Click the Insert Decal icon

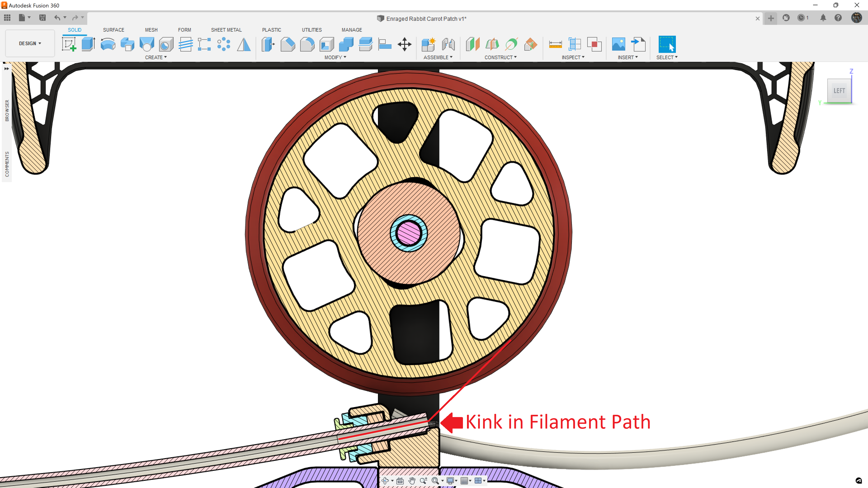[619, 44]
